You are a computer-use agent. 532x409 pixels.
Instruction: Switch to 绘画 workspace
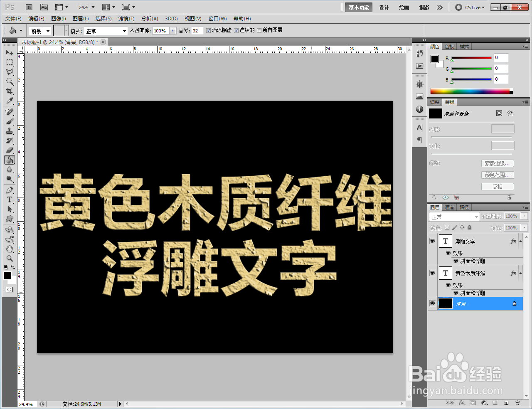point(404,7)
